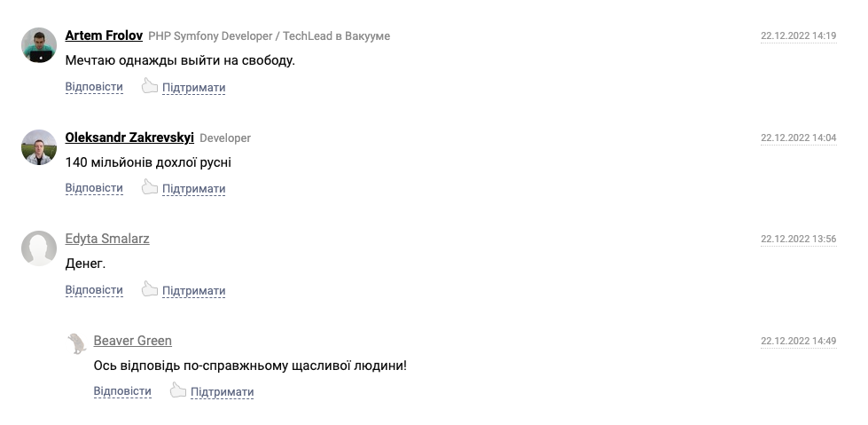Click thumbs-up icon under Beaver Green's reply
868x425 pixels.
tap(177, 390)
